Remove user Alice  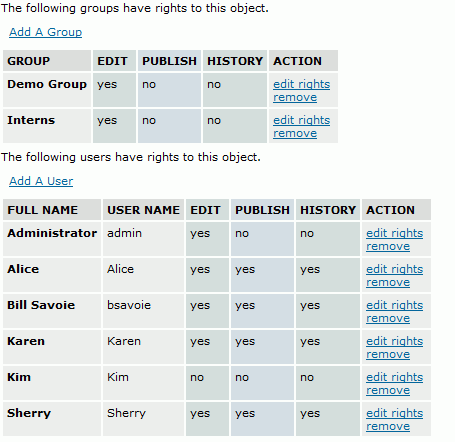tap(388, 282)
